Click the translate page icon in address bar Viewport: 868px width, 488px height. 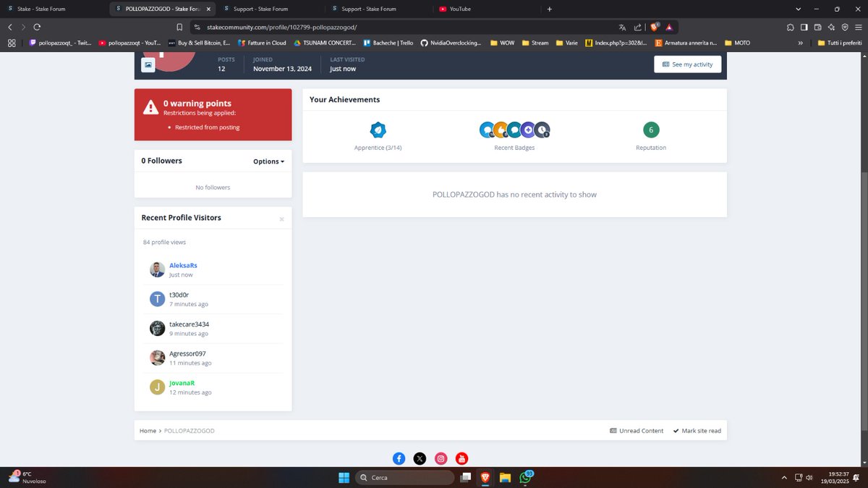pos(622,27)
